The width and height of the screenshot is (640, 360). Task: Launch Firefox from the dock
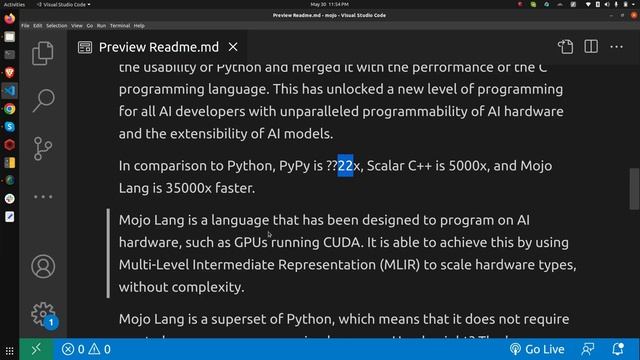pyautogui.click(x=9, y=19)
